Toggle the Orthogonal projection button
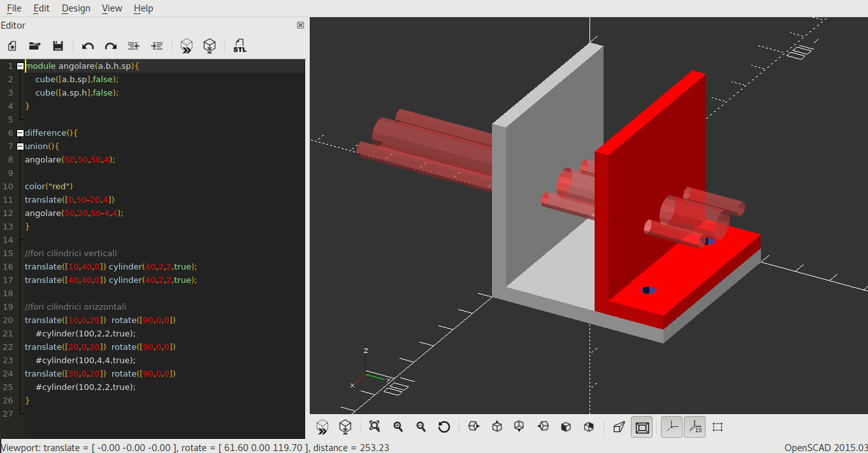 tap(642, 427)
